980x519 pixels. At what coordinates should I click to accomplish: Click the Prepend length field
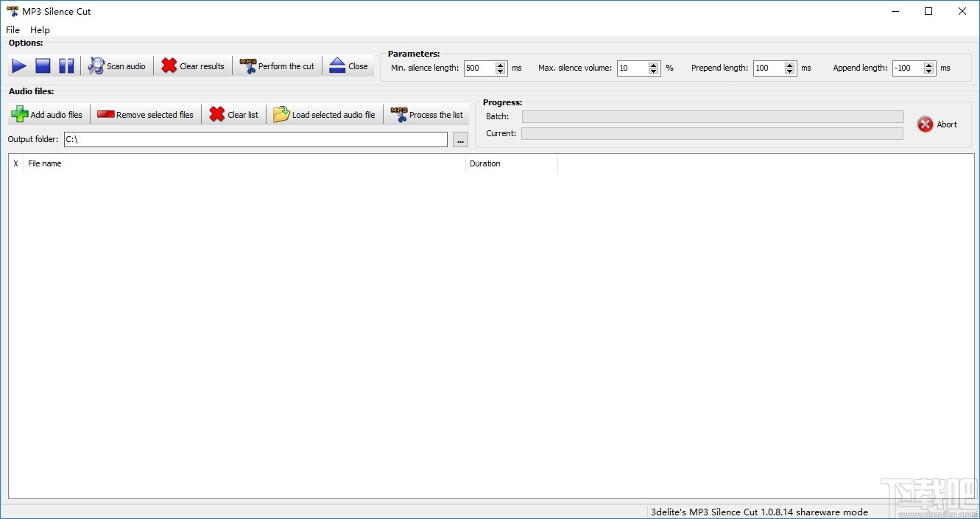769,68
